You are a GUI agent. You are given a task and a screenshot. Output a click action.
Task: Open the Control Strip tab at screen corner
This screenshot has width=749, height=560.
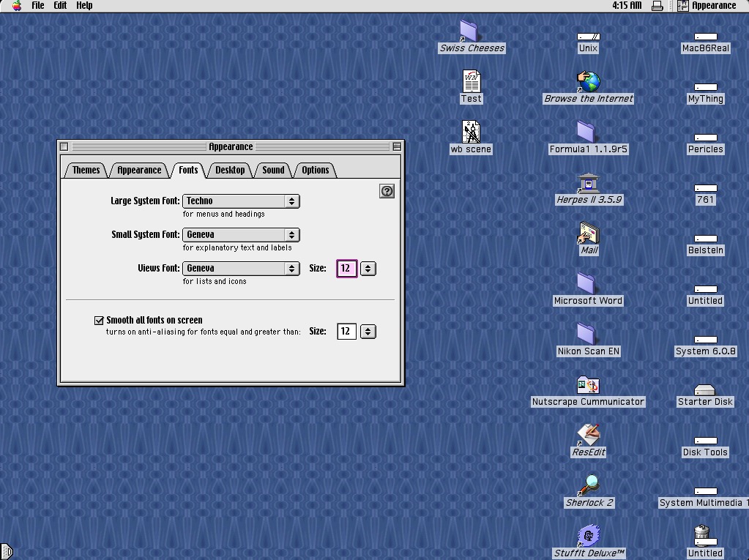pos(6,551)
